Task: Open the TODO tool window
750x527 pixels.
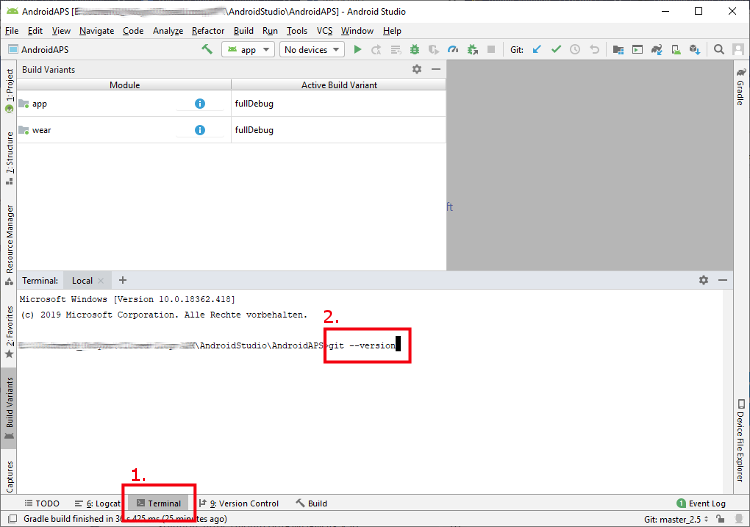Action: pyautogui.click(x=42, y=503)
